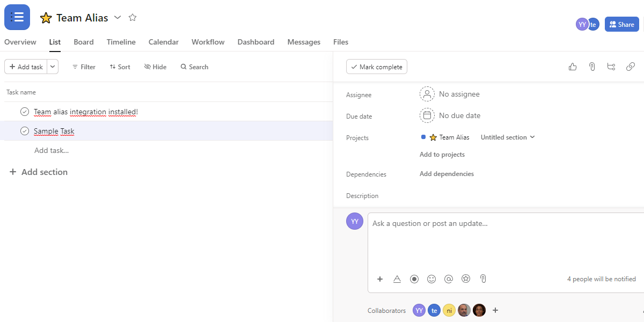The width and height of the screenshot is (644, 322).
Task: Click the Share button
Action: tap(622, 24)
